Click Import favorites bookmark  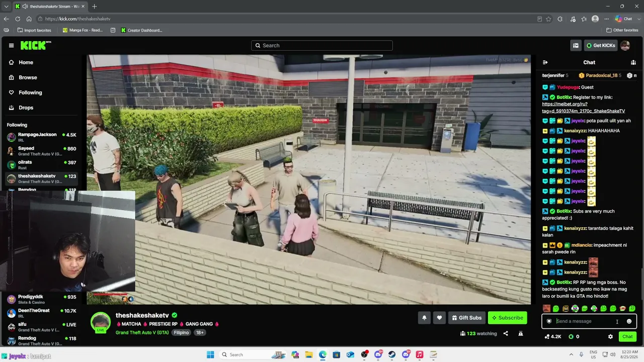[34, 30]
